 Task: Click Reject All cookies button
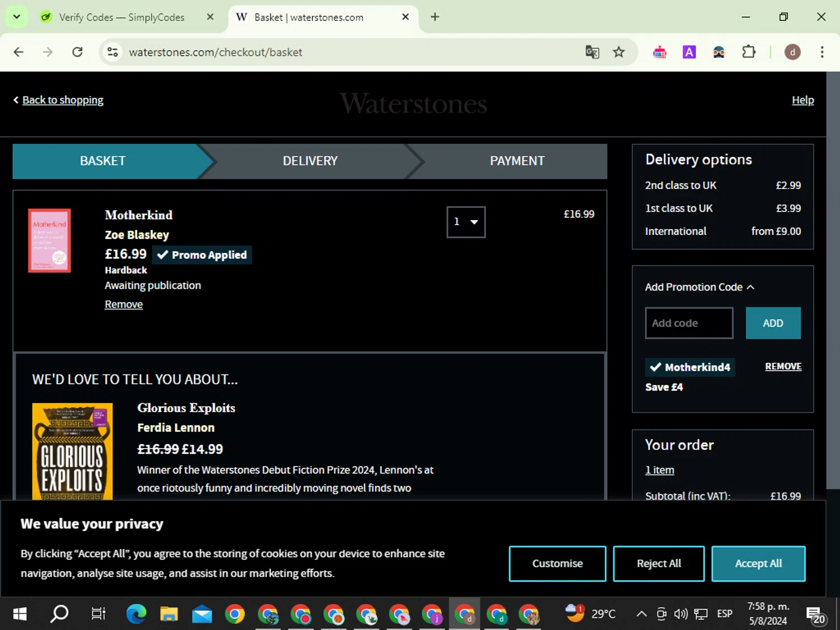coord(659,563)
